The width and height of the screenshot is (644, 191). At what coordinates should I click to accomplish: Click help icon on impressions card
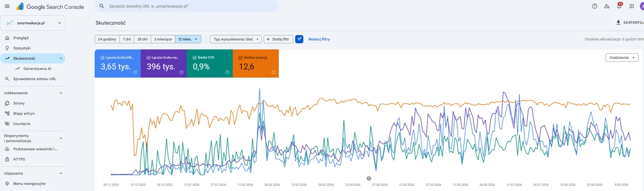tap(181, 72)
